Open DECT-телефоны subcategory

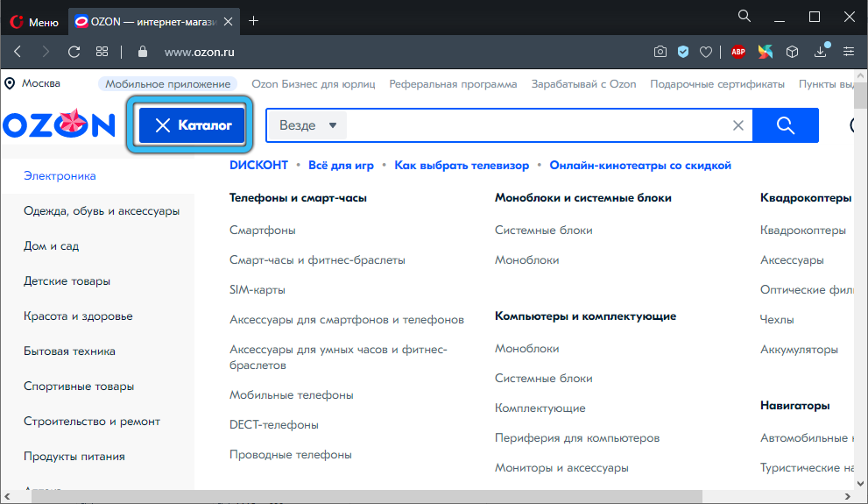pyautogui.click(x=274, y=425)
